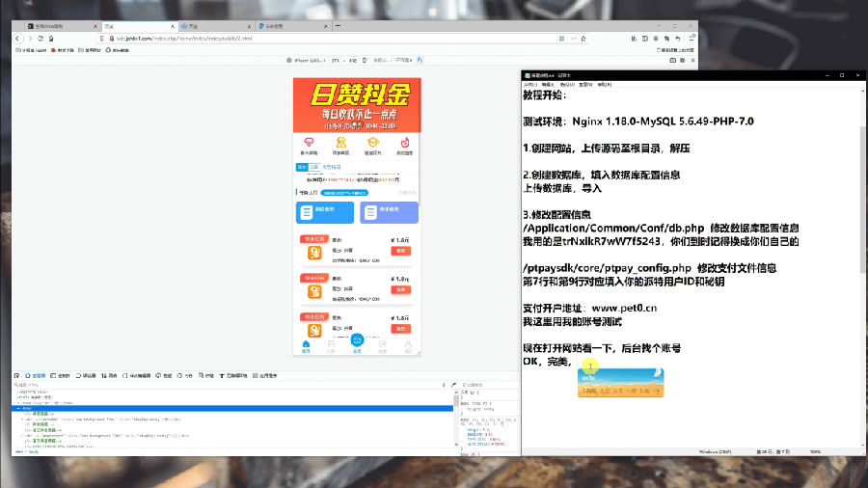Activate the DevTools element picker icon
Screen dimensions: 868x488
click(17, 376)
